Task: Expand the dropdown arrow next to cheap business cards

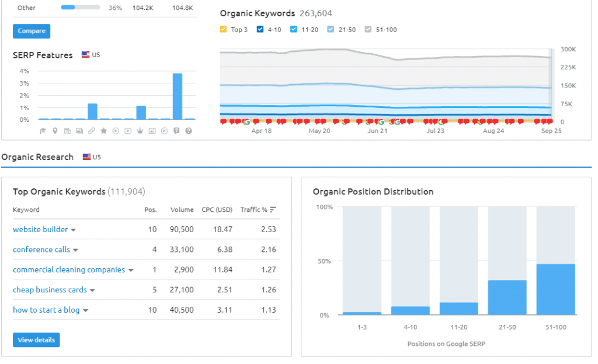Action: coord(92,290)
